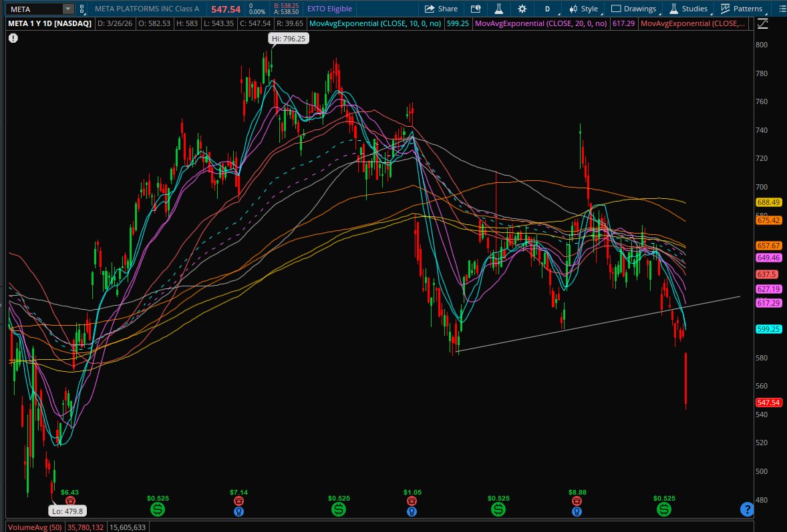Click the news/alert window icon after Share
The width and height of the screenshot is (787, 532).
[475, 9]
